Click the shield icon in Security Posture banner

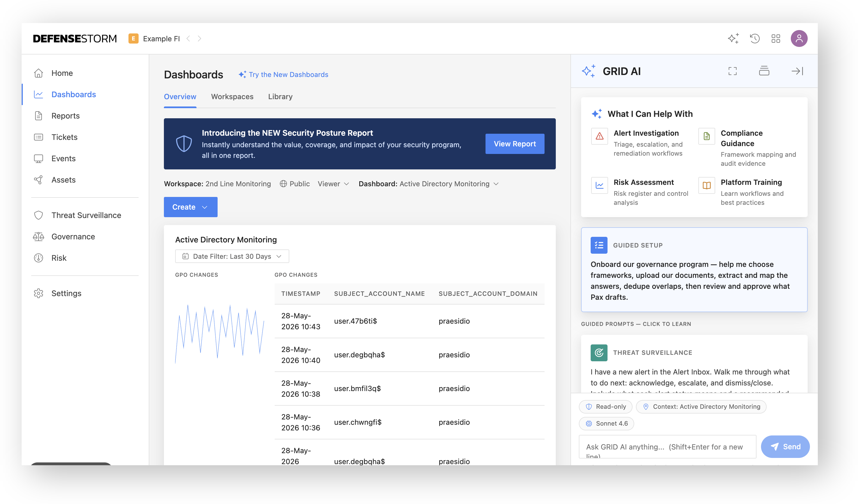click(x=184, y=144)
